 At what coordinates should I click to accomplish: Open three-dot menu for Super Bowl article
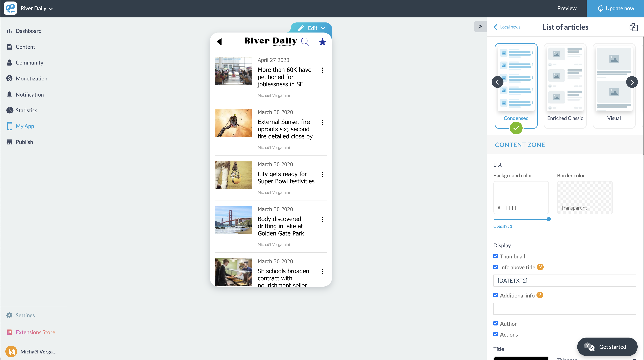point(322,174)
